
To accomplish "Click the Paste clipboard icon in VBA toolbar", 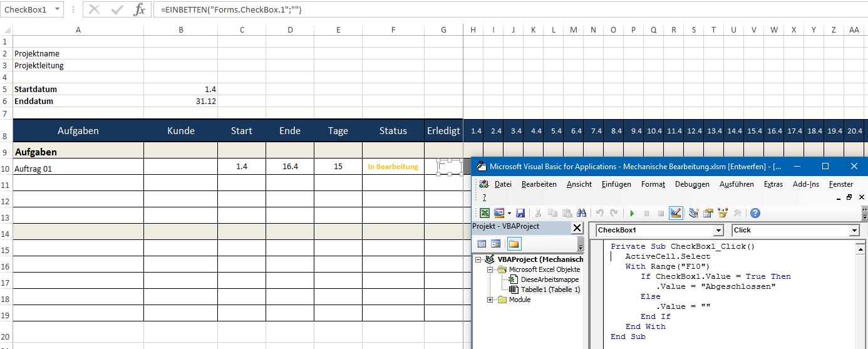I will tap(567, 213).
